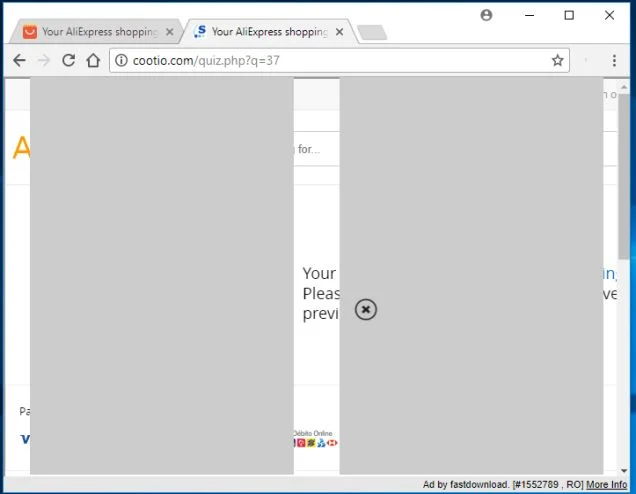
Task: Close the second AliExpress shopping tab
Action: [339, 32]
